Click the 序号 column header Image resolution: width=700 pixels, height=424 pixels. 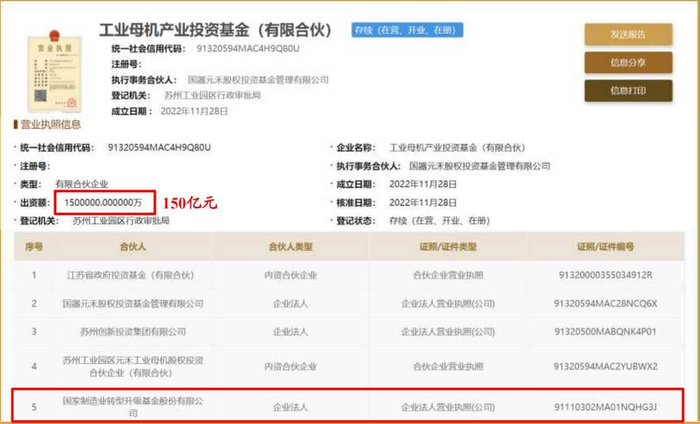point(34,247)
